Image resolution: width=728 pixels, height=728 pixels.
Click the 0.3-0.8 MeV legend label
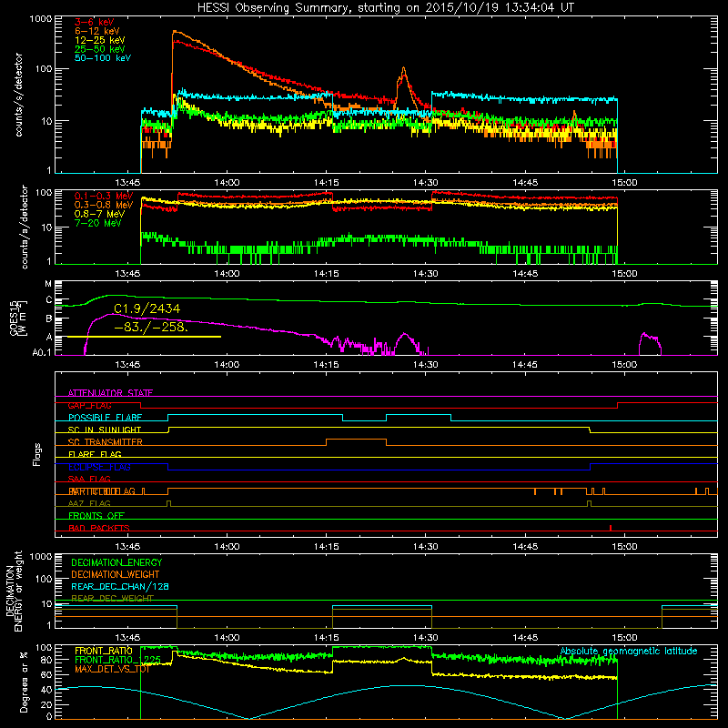[x=104, y=205]
